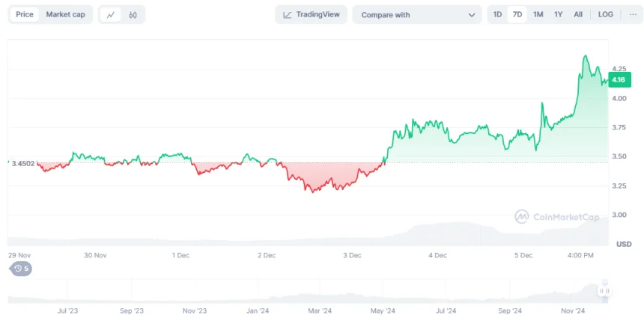Open the more options ellipsis menu
The height and width of the screenshot is (327, 644).
click(632, 15)
